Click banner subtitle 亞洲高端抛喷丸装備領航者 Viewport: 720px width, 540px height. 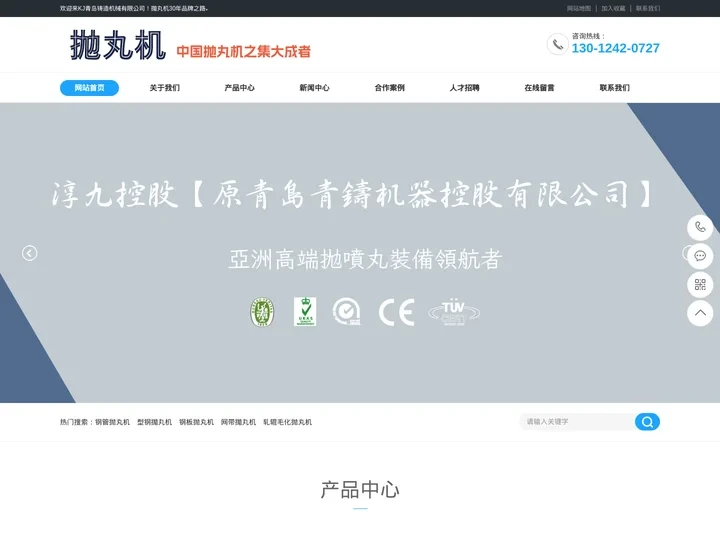click(x=365, y=259)
